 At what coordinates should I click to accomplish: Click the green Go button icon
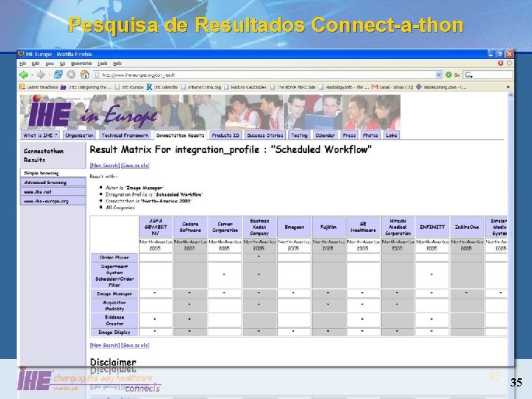pos(449,75)
